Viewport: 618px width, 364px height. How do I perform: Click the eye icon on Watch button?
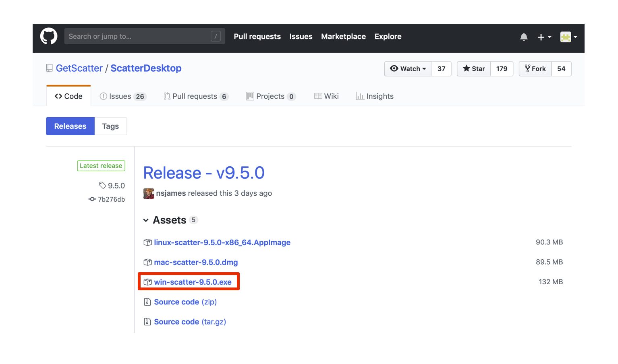[394, 68]
